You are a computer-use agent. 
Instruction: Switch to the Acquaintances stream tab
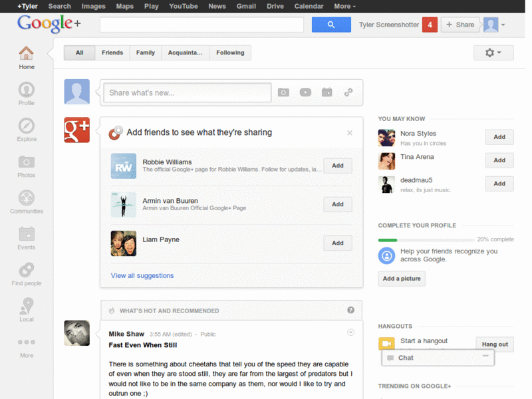pos(186,53)
